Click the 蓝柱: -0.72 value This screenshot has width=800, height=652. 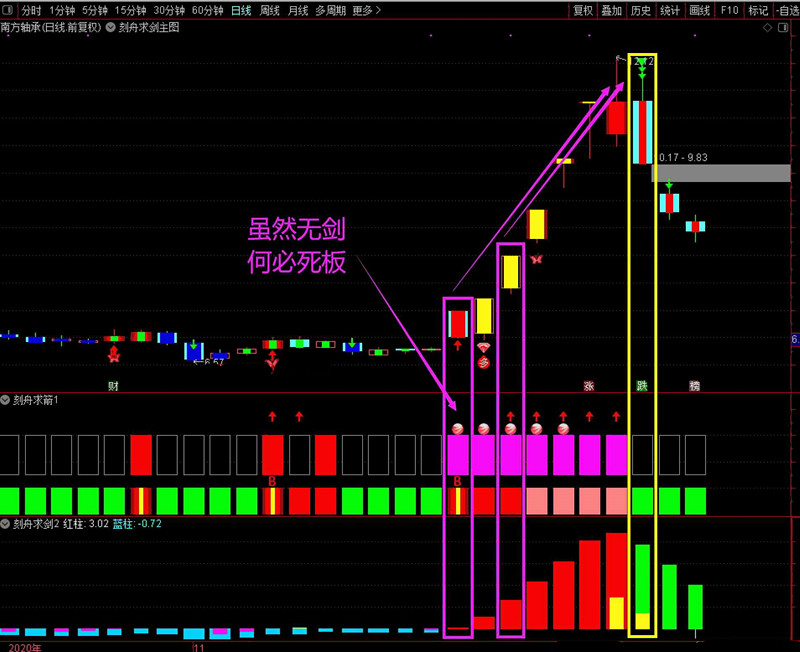click(x=137, y=523)
